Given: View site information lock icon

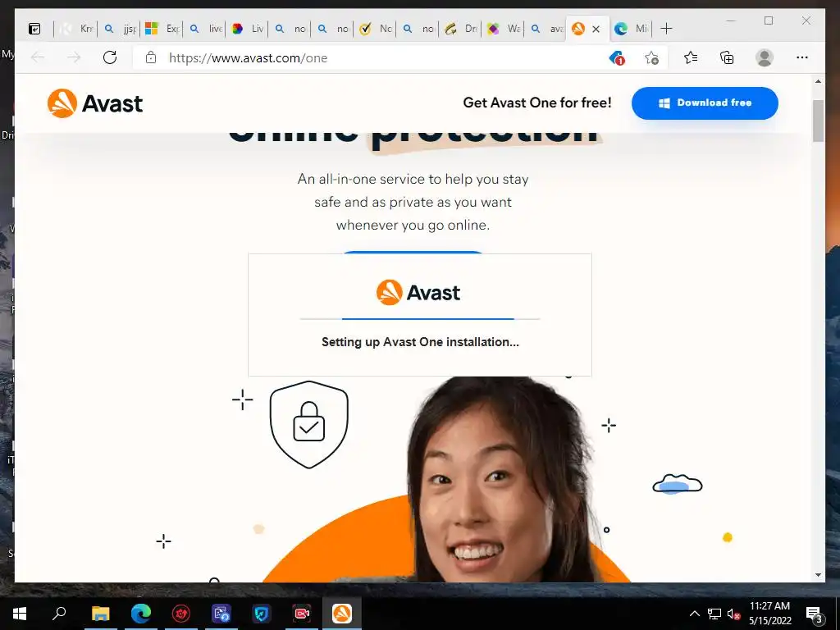Looking at the screenshot, I should [151, 57].
